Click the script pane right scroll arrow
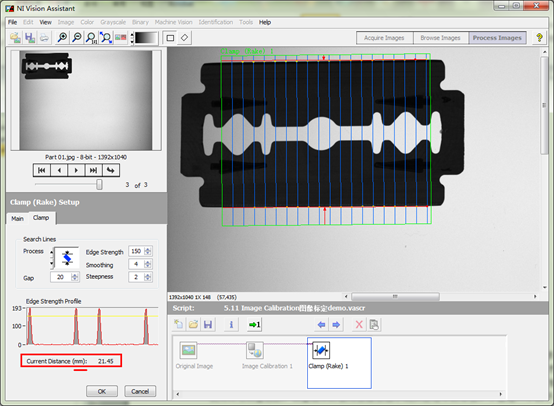 [500, 394]
